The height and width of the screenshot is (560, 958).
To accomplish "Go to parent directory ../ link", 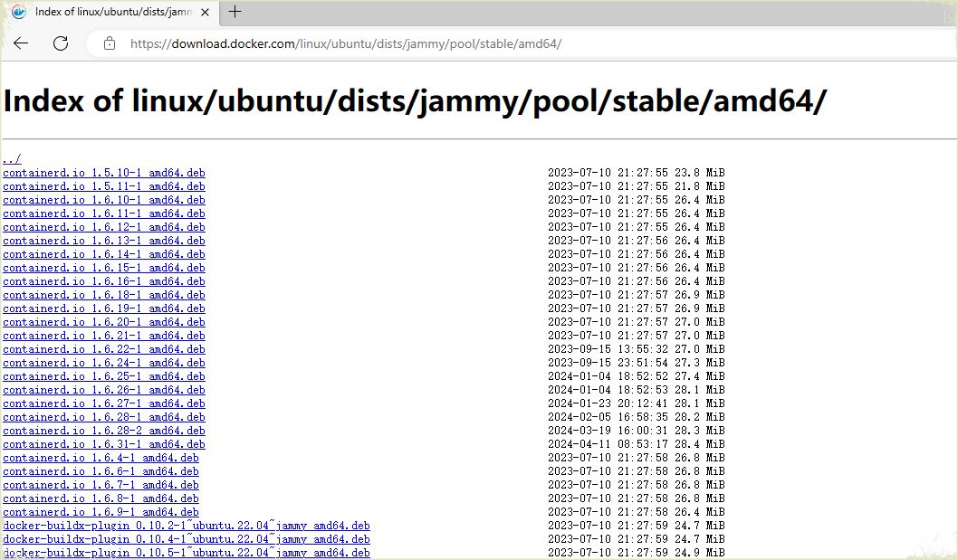I will tap(12, 159).
